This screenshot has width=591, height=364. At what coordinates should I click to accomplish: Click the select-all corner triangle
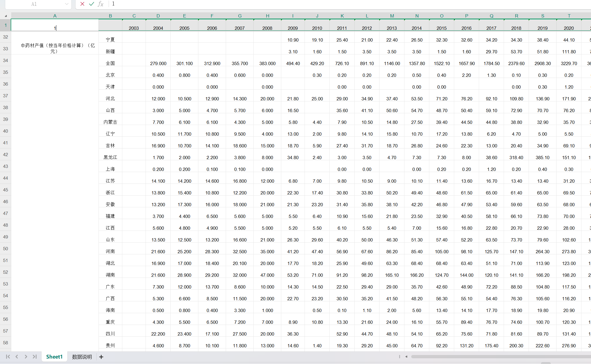[x=6, y=16]
